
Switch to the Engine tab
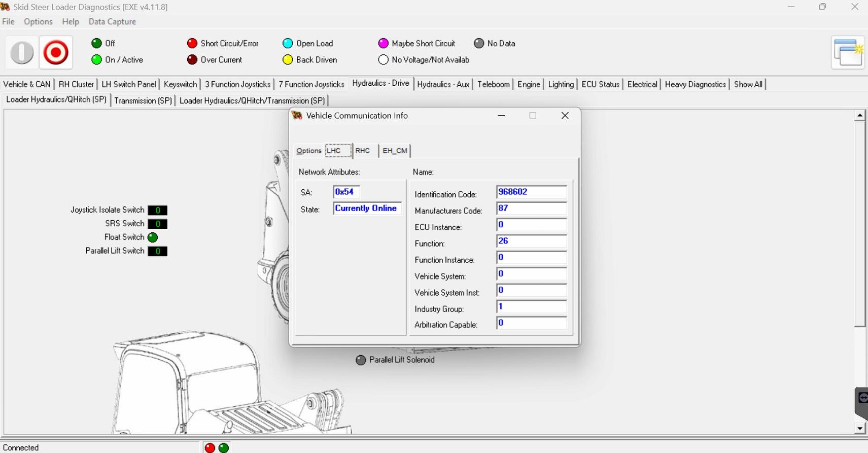click(529, 84)
